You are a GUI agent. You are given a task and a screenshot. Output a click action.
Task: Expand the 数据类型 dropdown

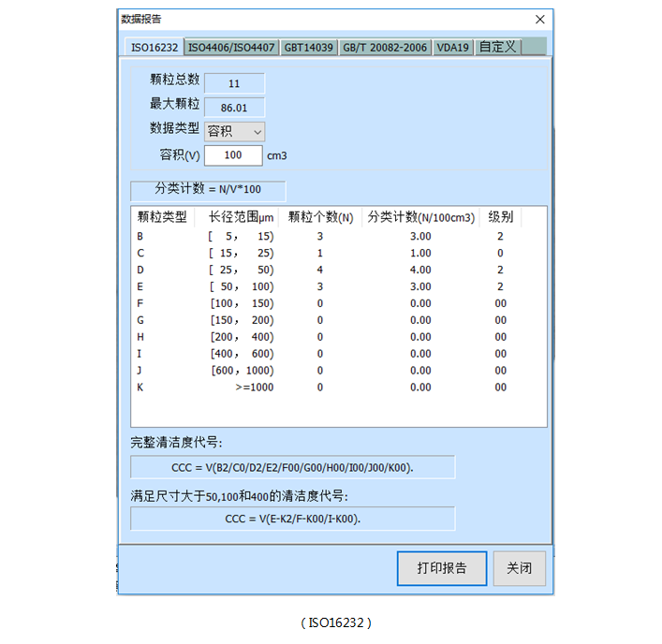click(234, 132)
